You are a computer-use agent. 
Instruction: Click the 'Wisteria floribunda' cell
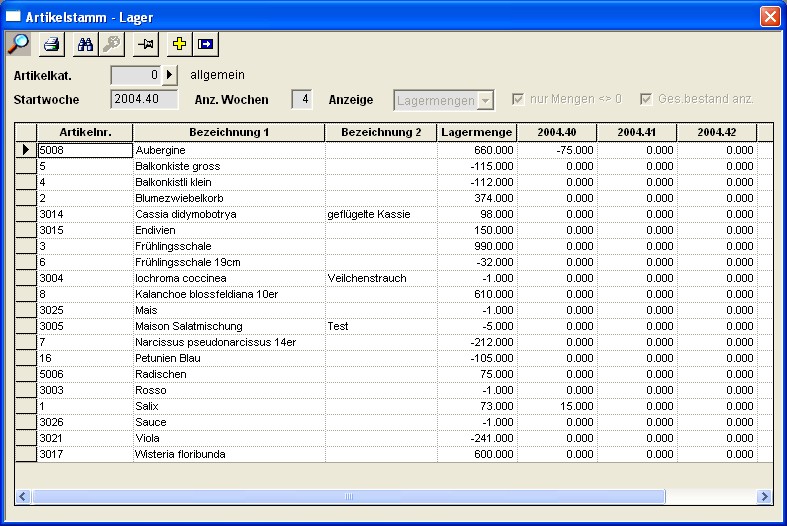tap(229, 454)
